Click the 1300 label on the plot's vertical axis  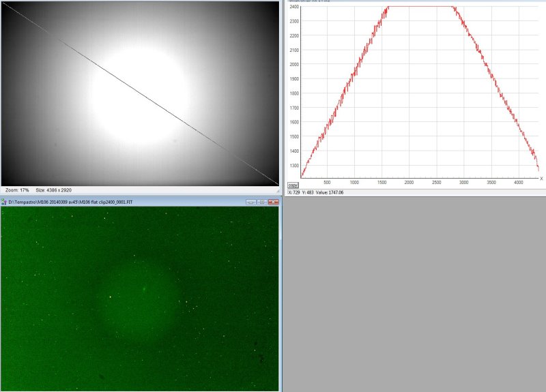click(x=294, y=166)
